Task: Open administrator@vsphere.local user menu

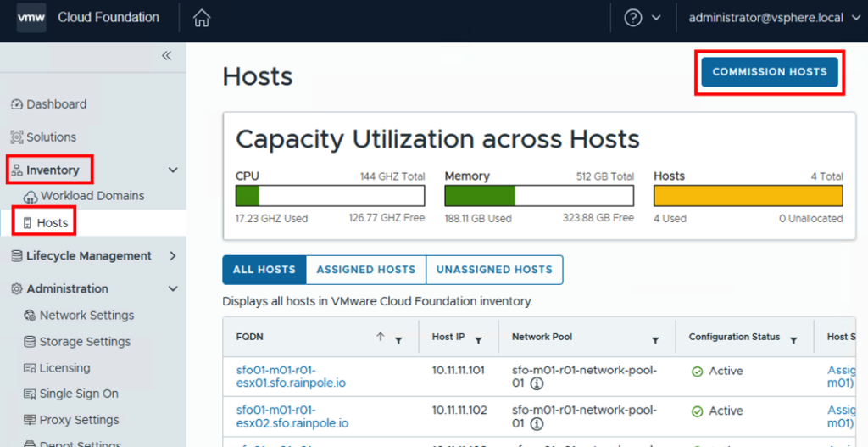Action: [x=775, y=18]
